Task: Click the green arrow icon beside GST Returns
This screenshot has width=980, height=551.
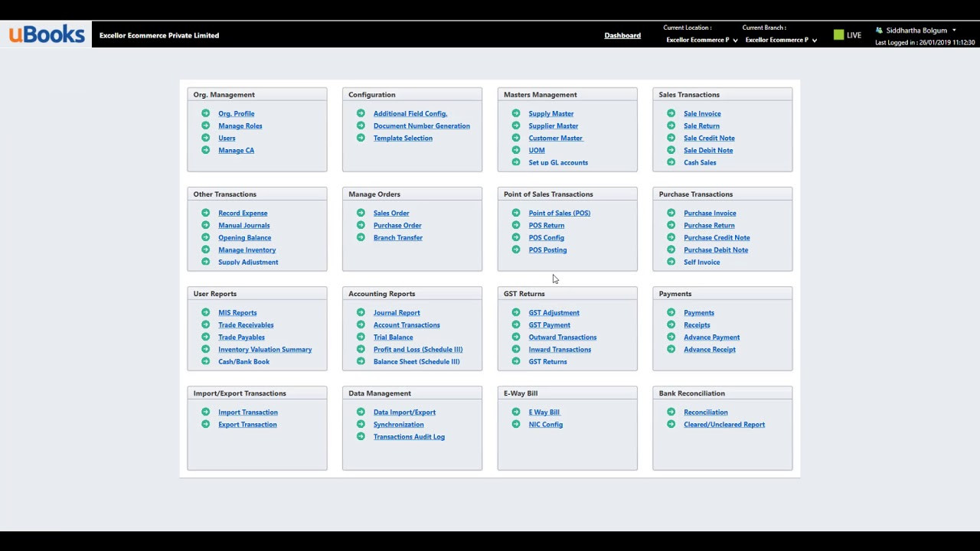Action: 516,361
